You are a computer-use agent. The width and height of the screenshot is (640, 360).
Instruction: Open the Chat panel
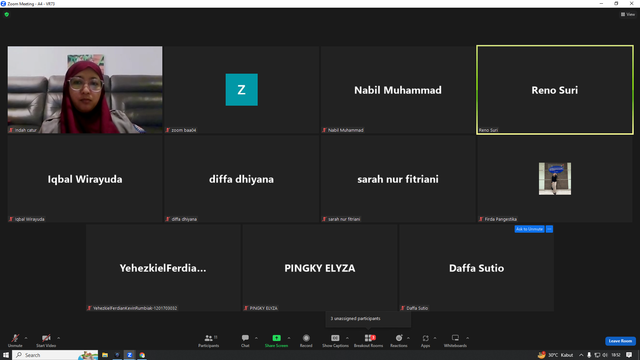click(x=245, y=340)
